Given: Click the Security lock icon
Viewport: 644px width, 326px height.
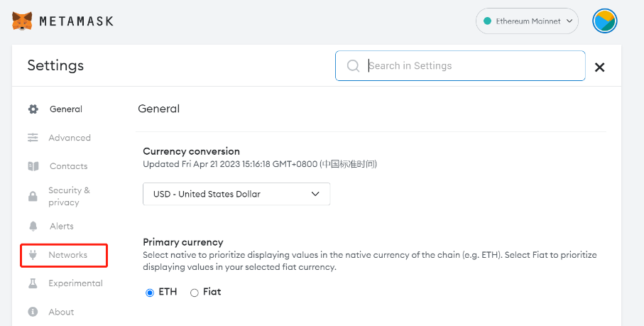Looking at the screenshot, I should tap(33, 197).
